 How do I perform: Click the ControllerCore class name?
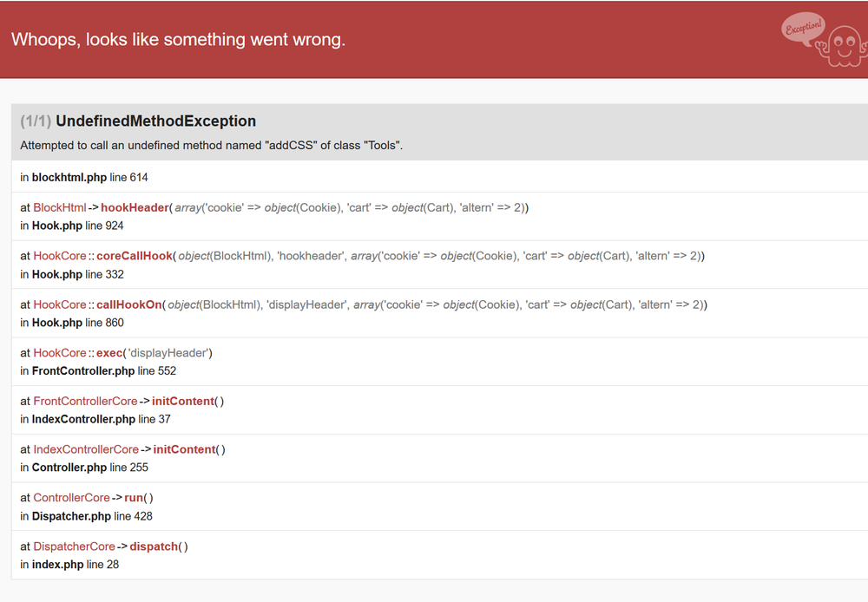[x=71, y=498]
